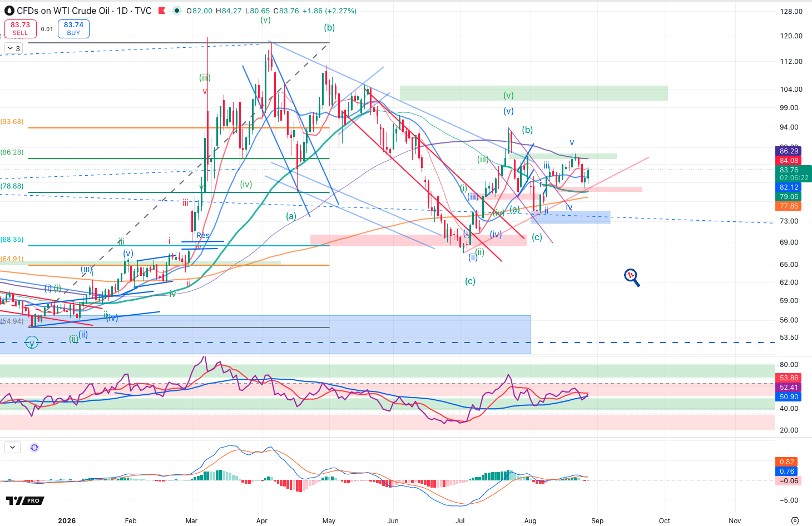The image size is (812, 526).
Task: Click the purple refresh sync icon
Action: pyautogui.click(x=34, y=447)
